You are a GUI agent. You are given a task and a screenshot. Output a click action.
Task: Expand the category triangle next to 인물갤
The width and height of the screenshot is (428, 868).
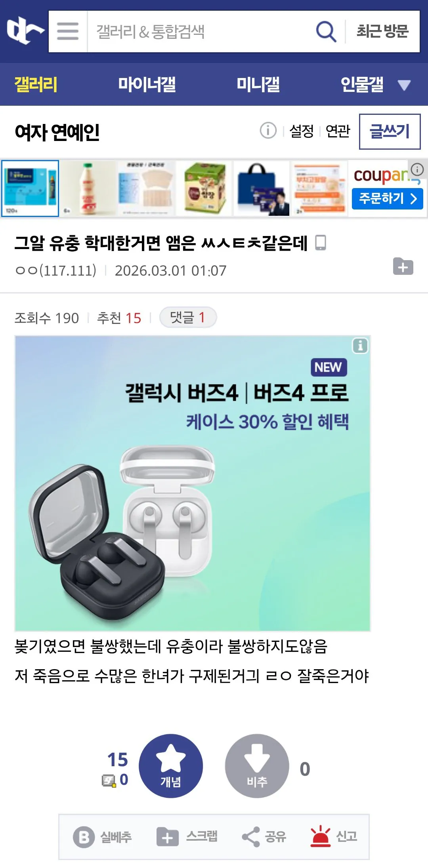tap(404, 85)
